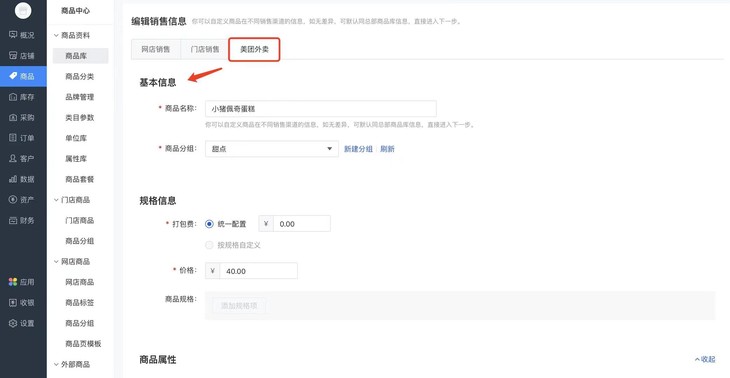
Task: Open 商品库 in the product menu
Action: [x=80, y=56]
